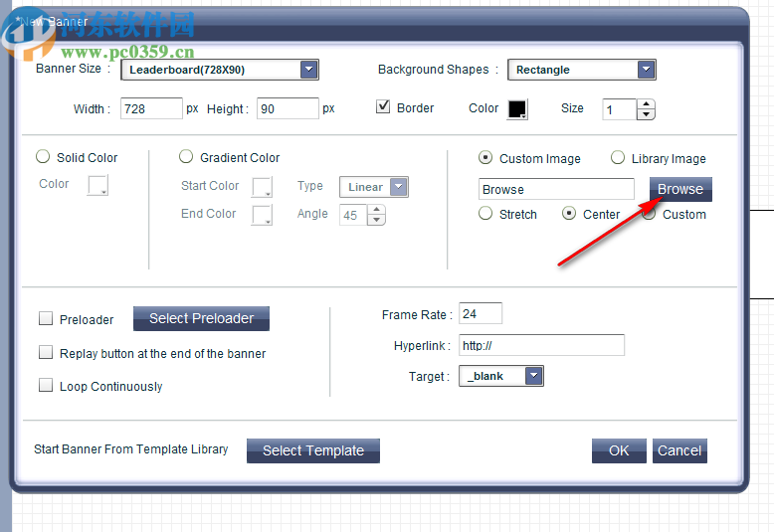Select the Stretch radio button
Viewport: 774px width, 532px height.
pos(485,214)
